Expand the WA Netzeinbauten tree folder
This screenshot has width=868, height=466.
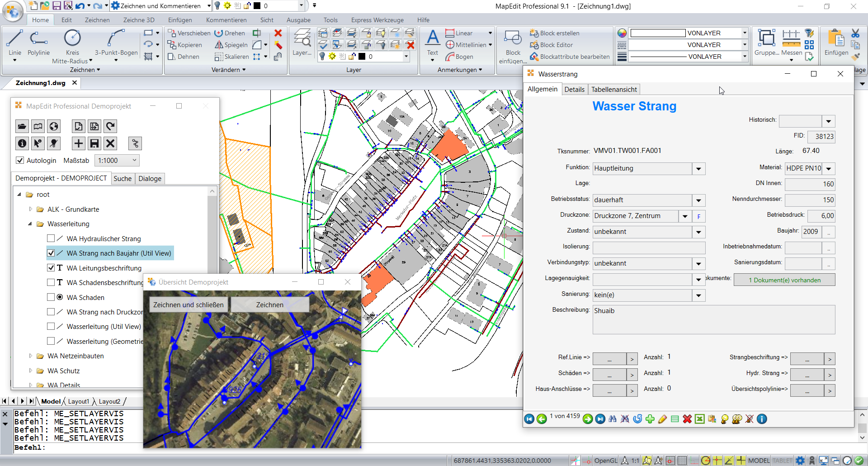(x=30, y=356)
